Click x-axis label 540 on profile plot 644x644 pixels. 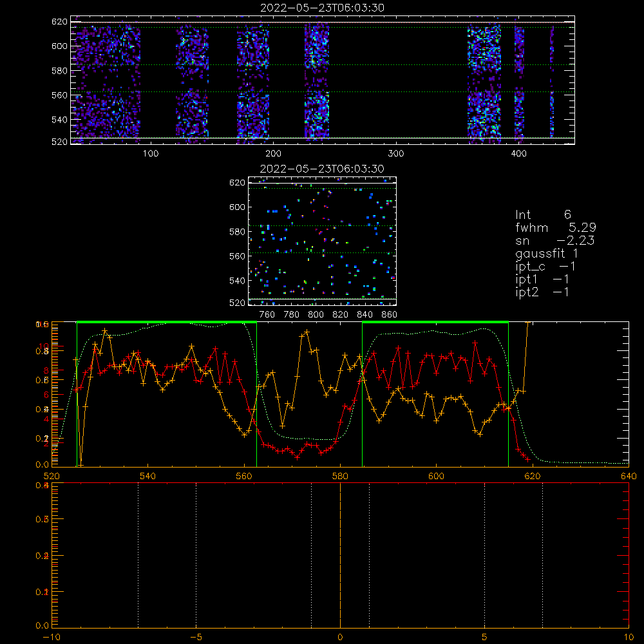pos(148,476)
